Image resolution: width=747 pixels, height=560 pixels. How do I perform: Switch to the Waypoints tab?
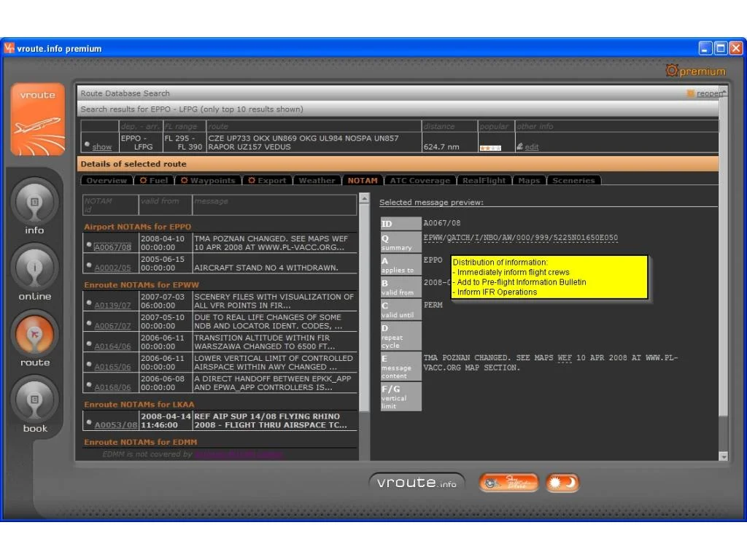[208, 181]
